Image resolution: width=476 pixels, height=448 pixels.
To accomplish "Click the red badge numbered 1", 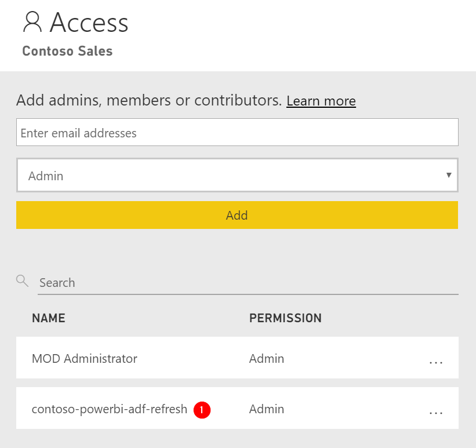I will click(202, 410).
